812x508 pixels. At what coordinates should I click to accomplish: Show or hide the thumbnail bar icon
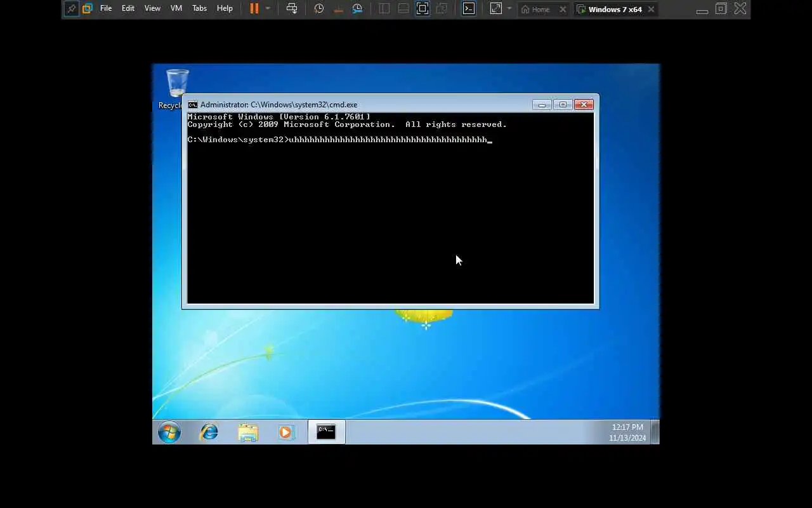coord(403,9)
